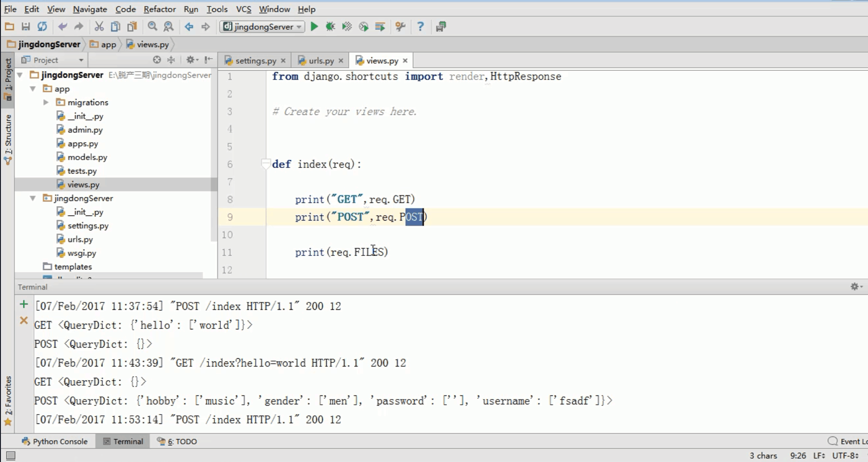Open the Terminal panel gear settings

click(x=856, y=287)
